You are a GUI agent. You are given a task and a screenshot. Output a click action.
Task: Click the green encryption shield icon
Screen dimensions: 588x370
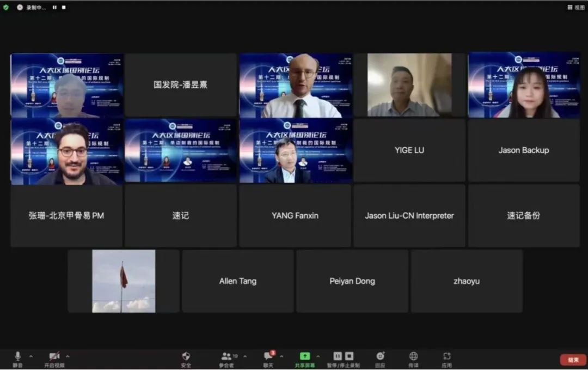point(6,8)
